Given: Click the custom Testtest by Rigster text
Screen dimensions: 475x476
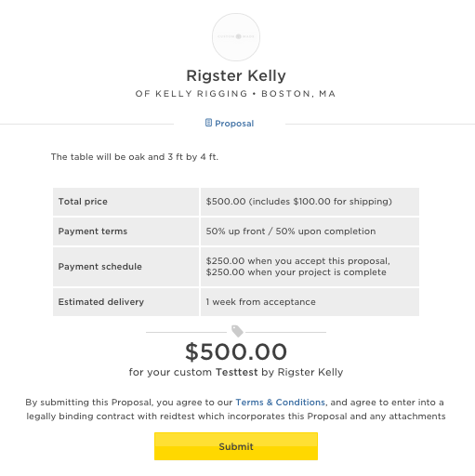Looking at the screenshot, I should (236, 372).
